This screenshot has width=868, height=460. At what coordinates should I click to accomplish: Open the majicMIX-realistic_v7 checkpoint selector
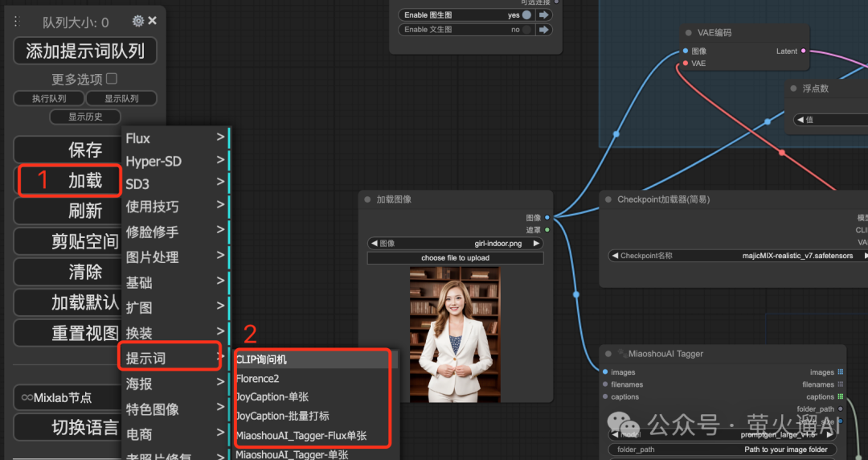click(739, 256)
